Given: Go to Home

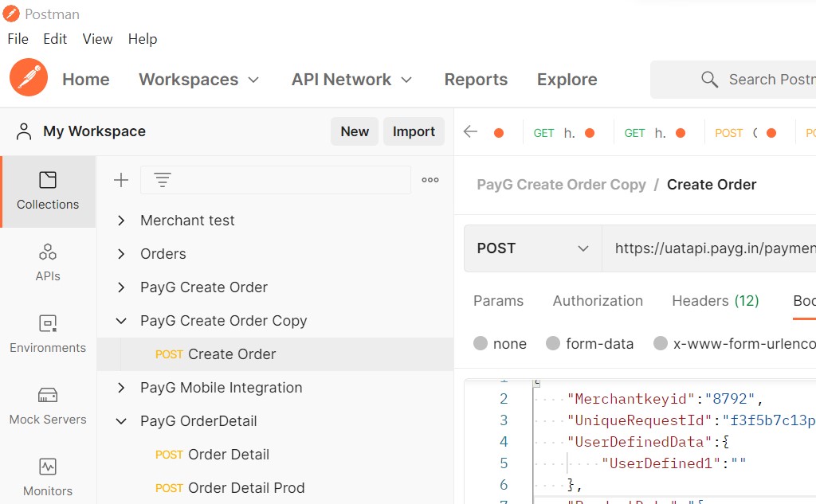Looking at the screenshot, I should coord(86,80).
